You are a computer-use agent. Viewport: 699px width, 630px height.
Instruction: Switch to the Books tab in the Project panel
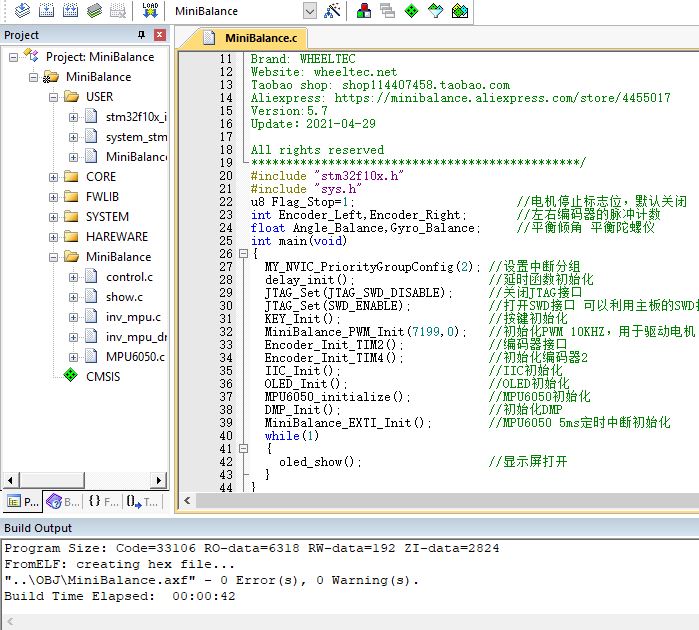(59, 502)
